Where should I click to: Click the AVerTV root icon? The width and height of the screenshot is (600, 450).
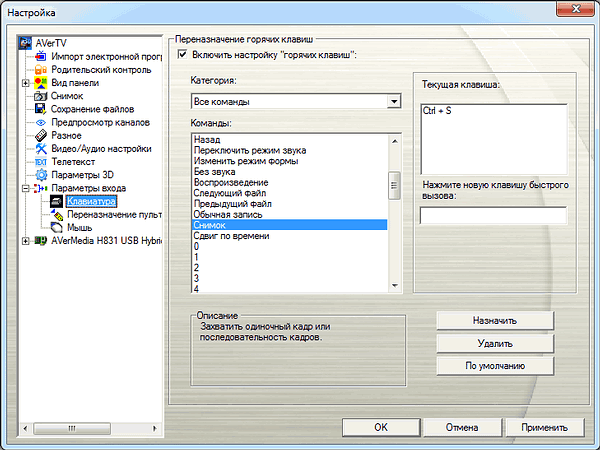(25, 43)
